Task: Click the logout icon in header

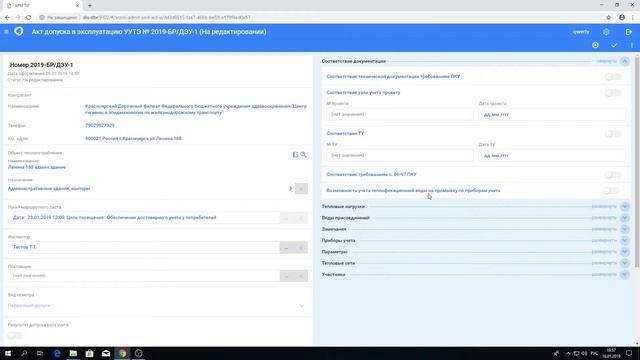Action: coord(629,32)
